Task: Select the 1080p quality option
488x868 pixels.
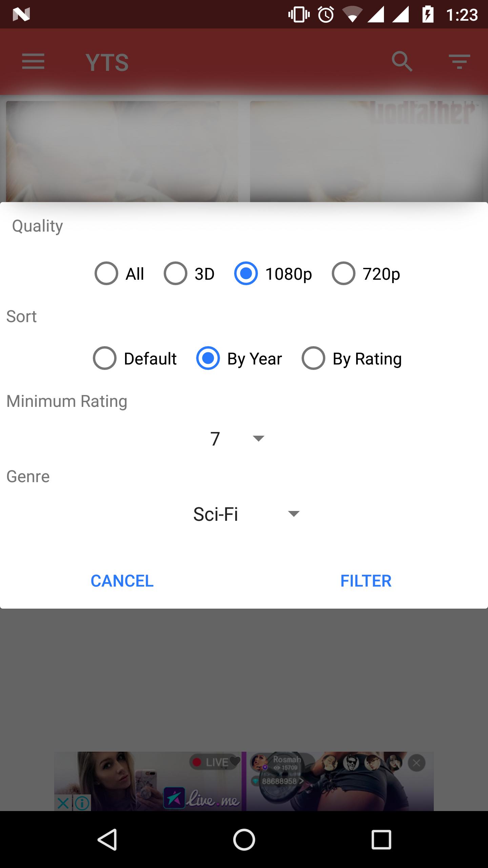Action: tap(273, 273)
